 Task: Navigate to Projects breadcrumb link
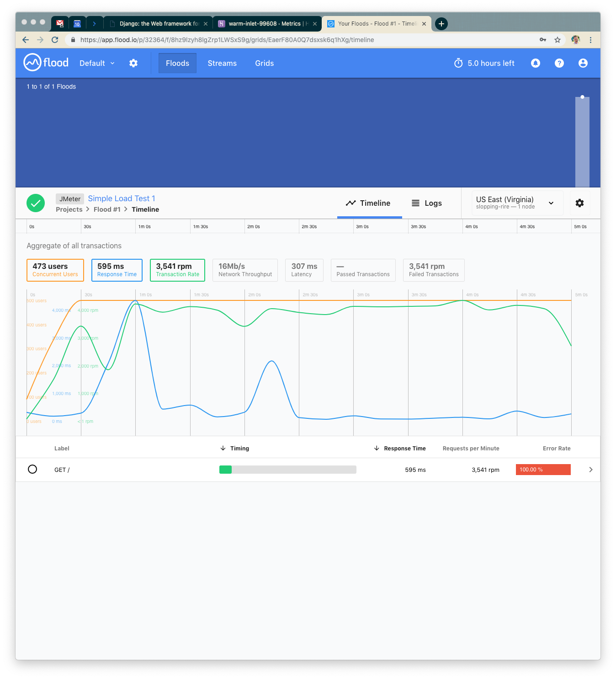tap(69, 209)
